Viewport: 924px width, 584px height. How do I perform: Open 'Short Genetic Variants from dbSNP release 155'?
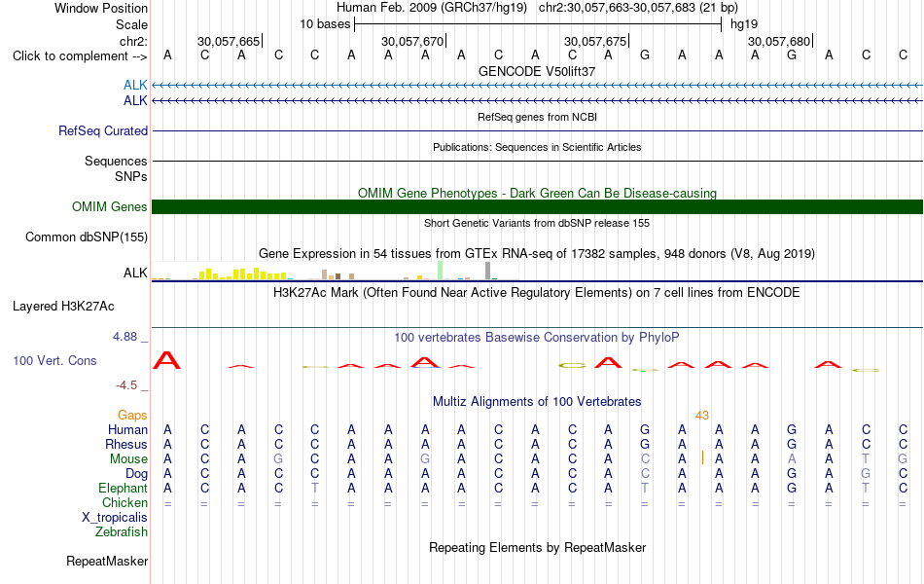[x=537, y=223]
